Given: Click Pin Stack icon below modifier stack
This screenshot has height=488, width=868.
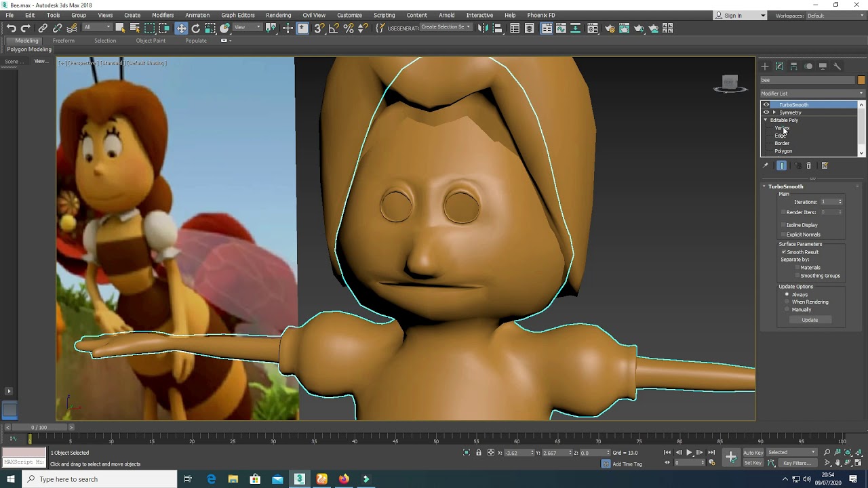Looking at the screenshot, I should [x=766, y=165].
